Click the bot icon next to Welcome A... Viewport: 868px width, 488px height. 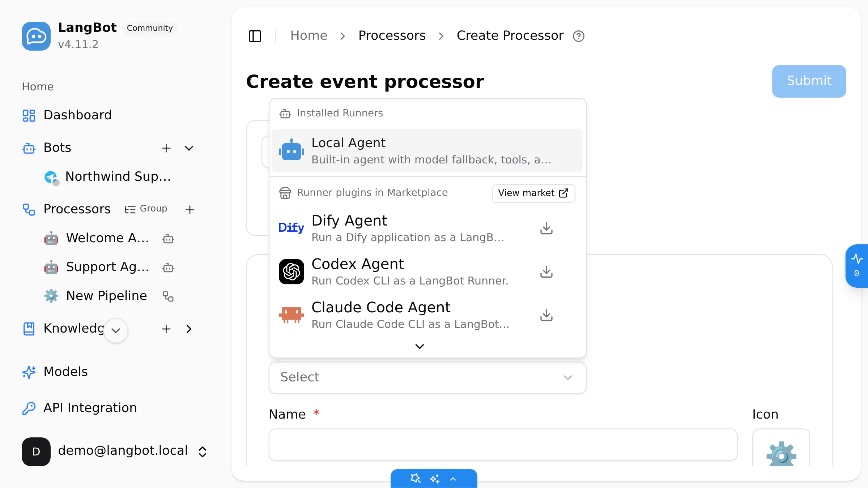[168, 239]
